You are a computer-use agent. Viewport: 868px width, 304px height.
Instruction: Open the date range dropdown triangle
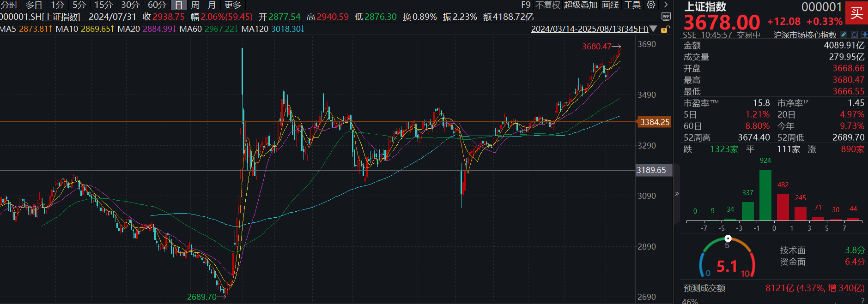653,29
